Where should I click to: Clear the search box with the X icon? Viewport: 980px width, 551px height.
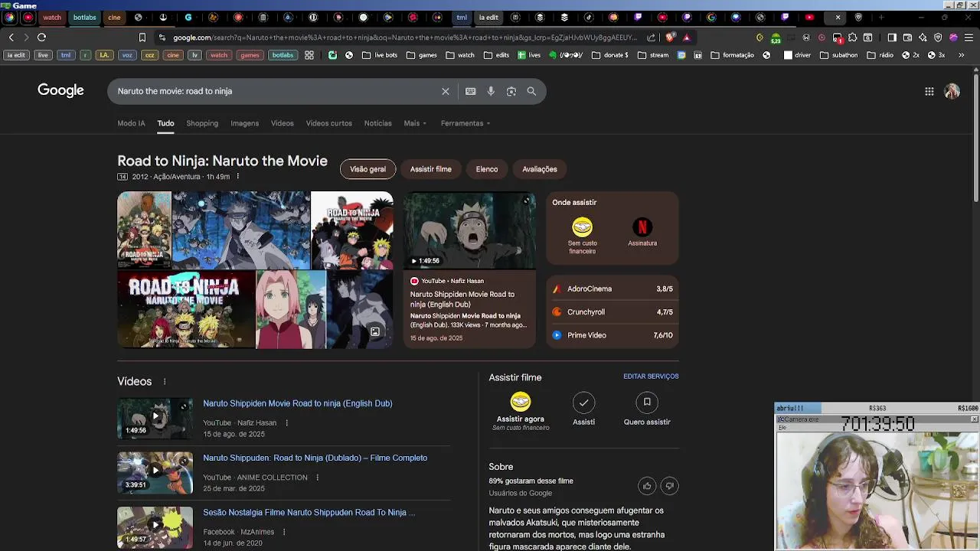point(445,91)
